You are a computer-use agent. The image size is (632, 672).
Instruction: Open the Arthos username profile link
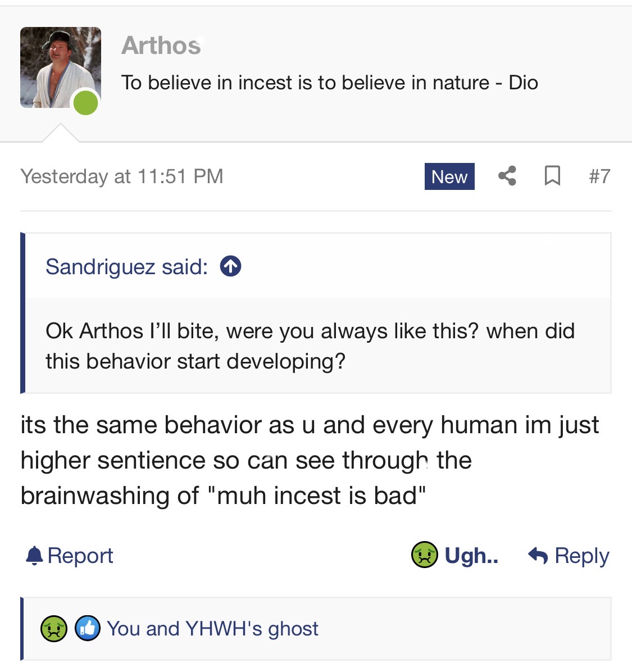pos(161,46)
